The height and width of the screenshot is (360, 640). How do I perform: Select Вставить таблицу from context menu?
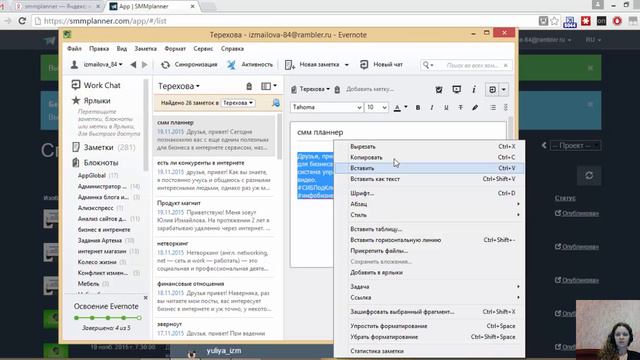pyautogui.click(x=429, y=229)
